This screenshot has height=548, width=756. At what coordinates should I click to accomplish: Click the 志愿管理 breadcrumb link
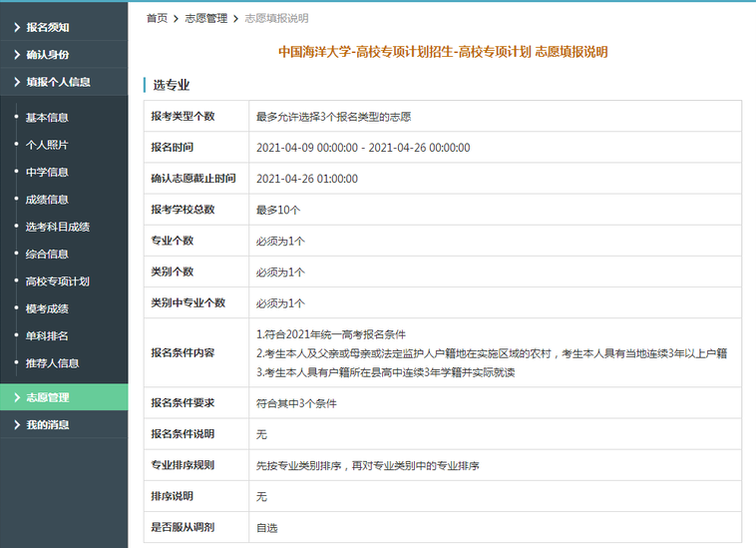pyautogui.click(x=205, y=18)
